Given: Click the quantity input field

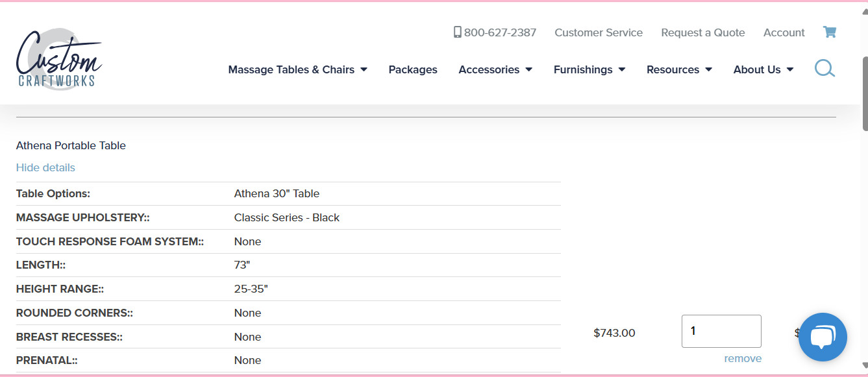Looking at the screenshot, I should pyautogui.click(x=721, y=331).
